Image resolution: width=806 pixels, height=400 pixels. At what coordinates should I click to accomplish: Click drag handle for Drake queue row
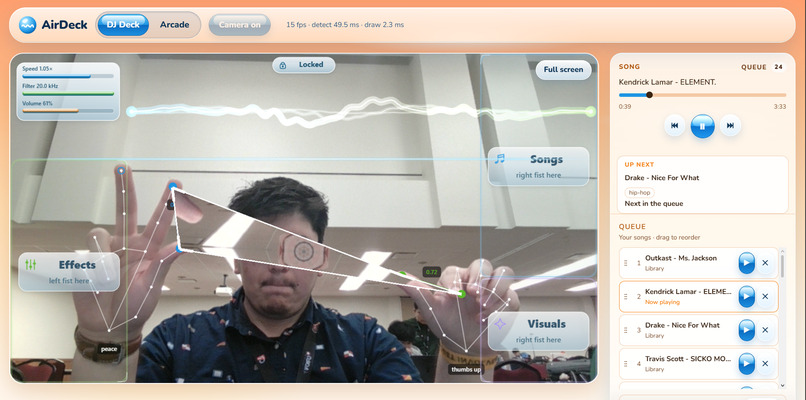tap(626, 330)
